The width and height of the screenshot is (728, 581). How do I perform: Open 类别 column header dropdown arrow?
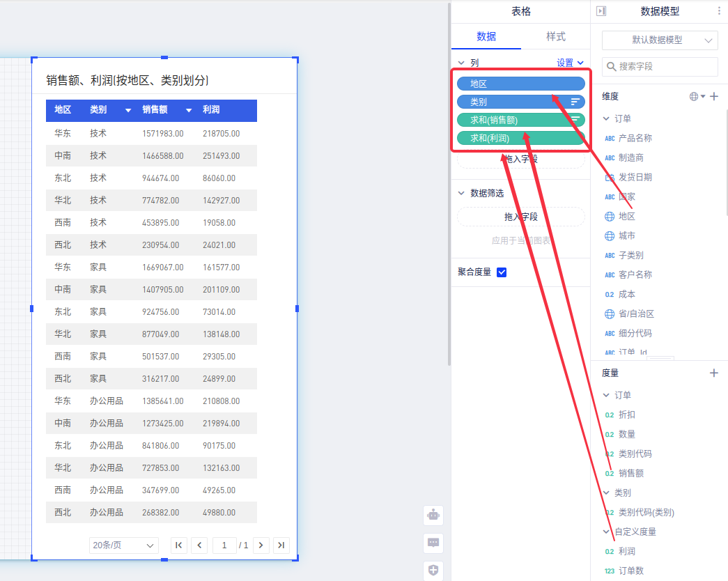(x=128, y=110)
